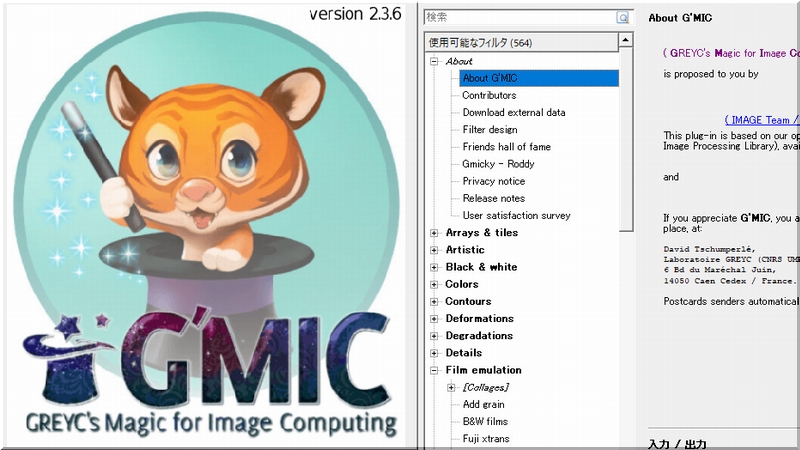800x450 pixels.
Task: Collapse the About tree category
Action: point(434,61)
